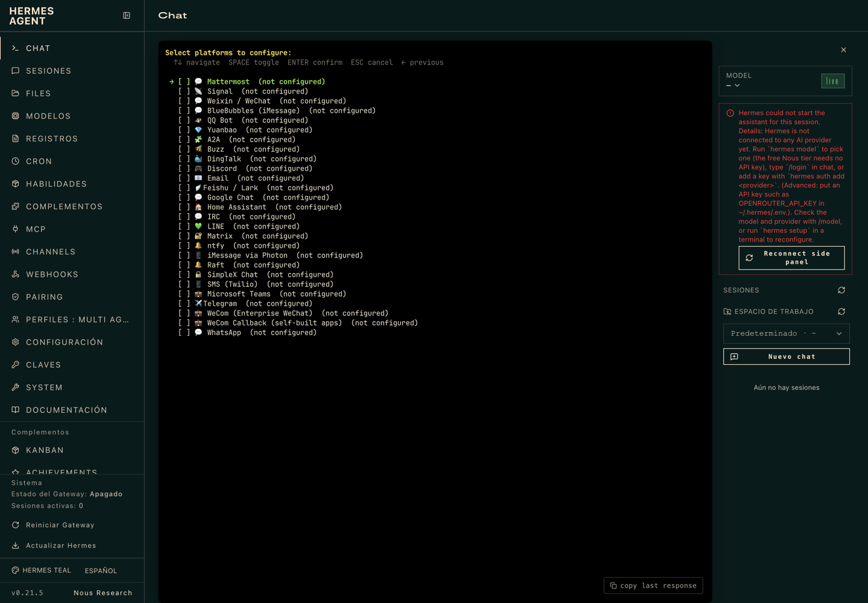Click the WeCom Callback row text
Image resolution: width=868 pixels, height=603 pixels.
[x=312, y=323]
